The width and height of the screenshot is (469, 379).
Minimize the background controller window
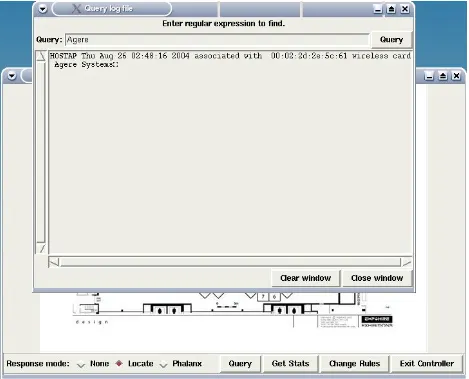point(429,76)
